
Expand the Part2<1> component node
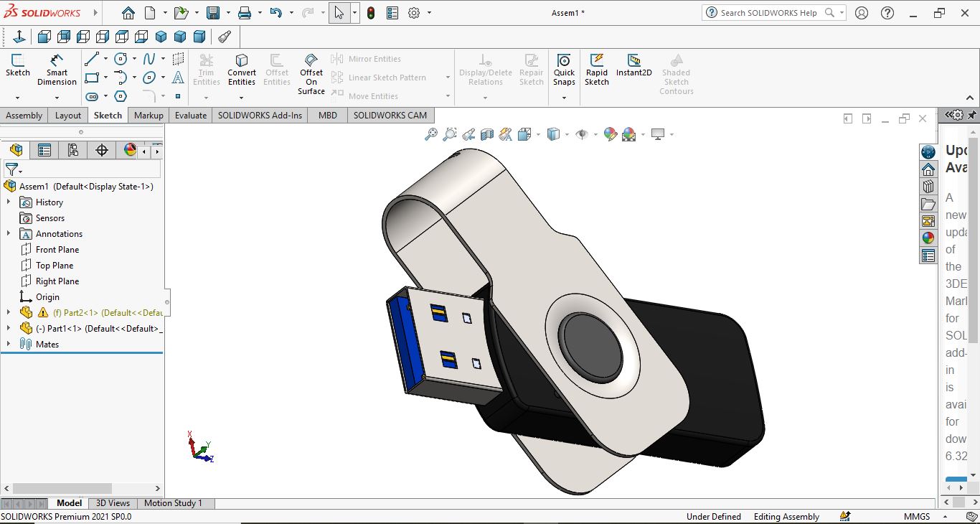point(9,313)
